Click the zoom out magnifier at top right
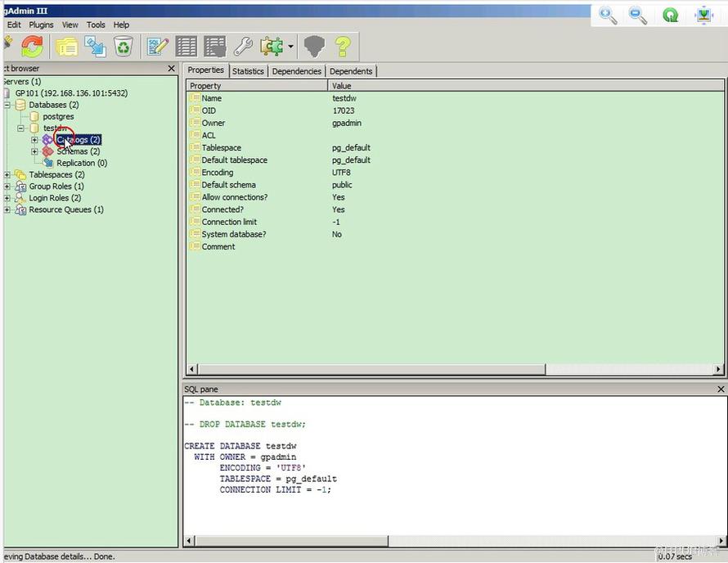Viewport: 728px width, 563px height. click(x=638, y=16)
